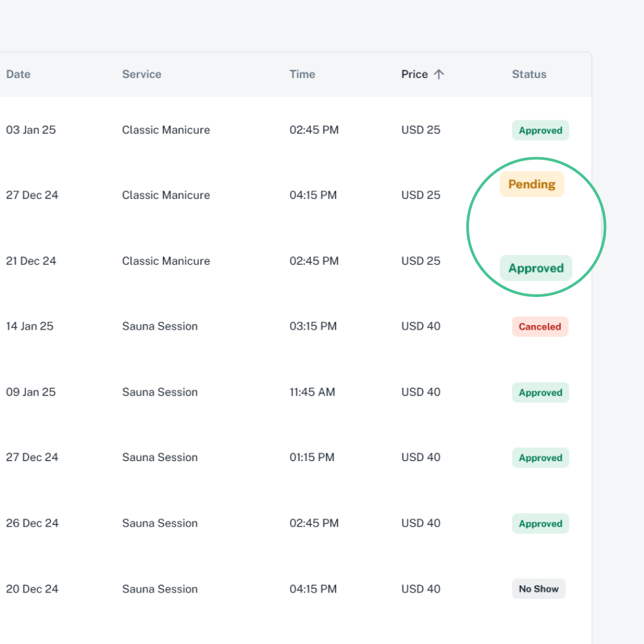Click the Approved badge on the 03 Jan 25 row
Viewport: 644px width, 644px height.
pyautogui.click(x=540, y=130)
